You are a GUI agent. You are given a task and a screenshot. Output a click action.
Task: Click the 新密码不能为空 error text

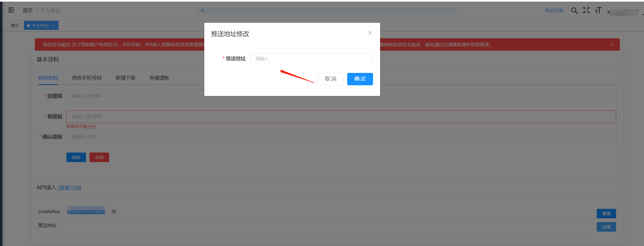point(81,127)
